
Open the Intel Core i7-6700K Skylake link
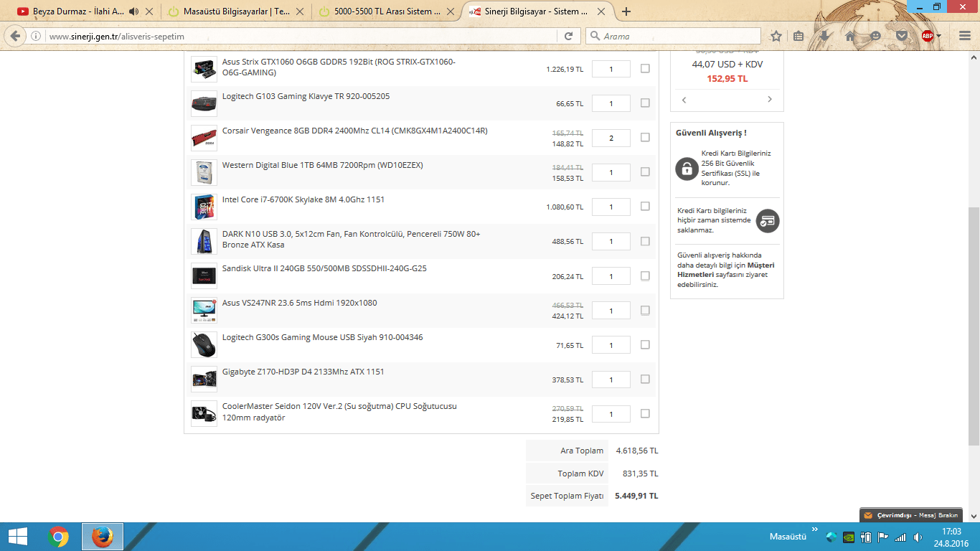pos(303,199)
